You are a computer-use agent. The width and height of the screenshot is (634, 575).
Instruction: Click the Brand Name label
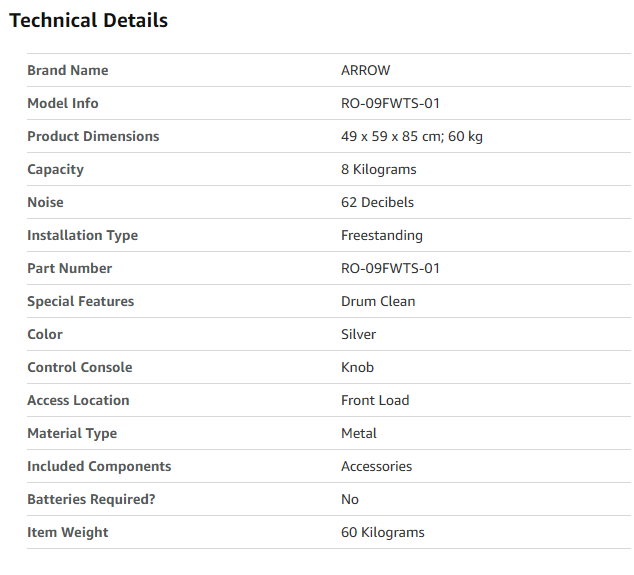[x=68, y=70]
